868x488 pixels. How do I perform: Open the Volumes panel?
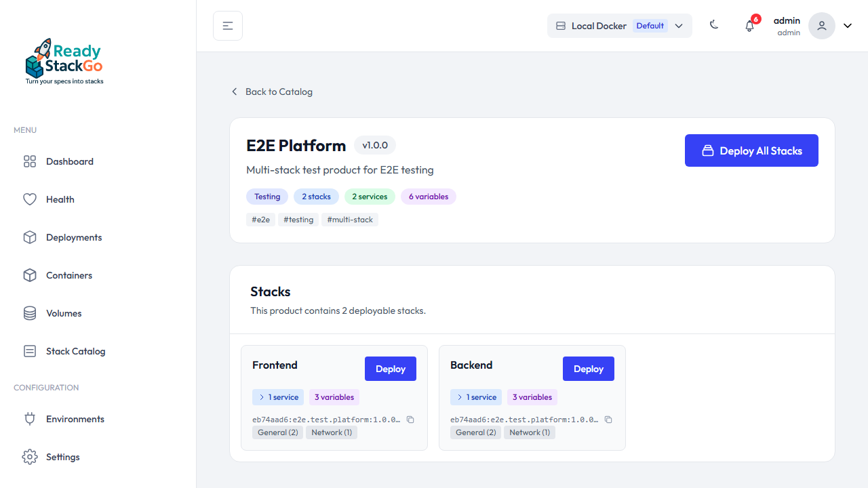(63, 313)
